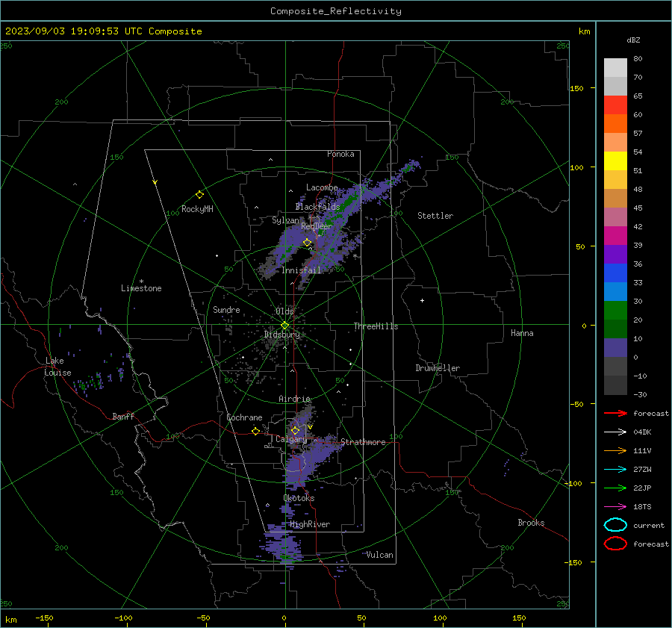This screenshot has width=672, height=628.
Task: Click the -150 tick on bottom axis
Action: (44, 618)
